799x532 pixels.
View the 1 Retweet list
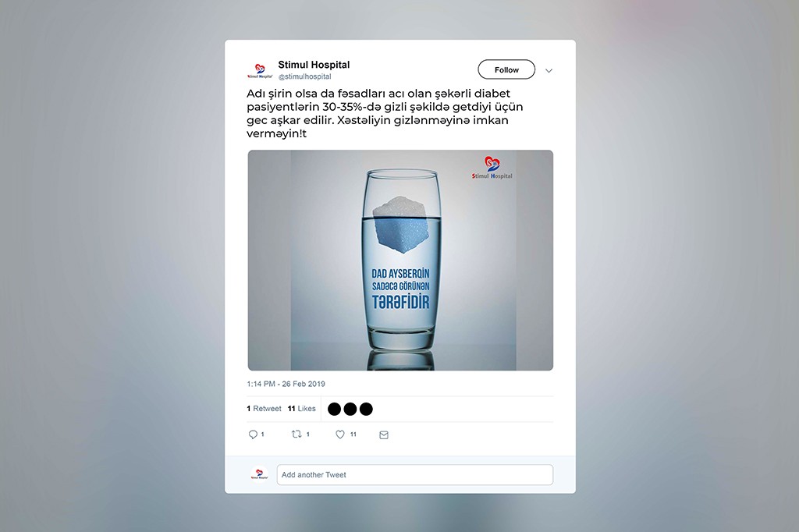coord(264,409)
